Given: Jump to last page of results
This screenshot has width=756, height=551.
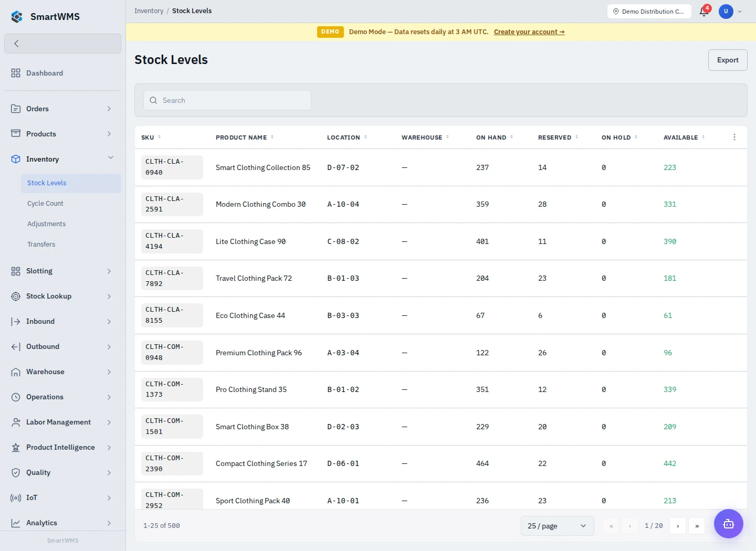Looking at the screenshot, I should pos(697,526).
